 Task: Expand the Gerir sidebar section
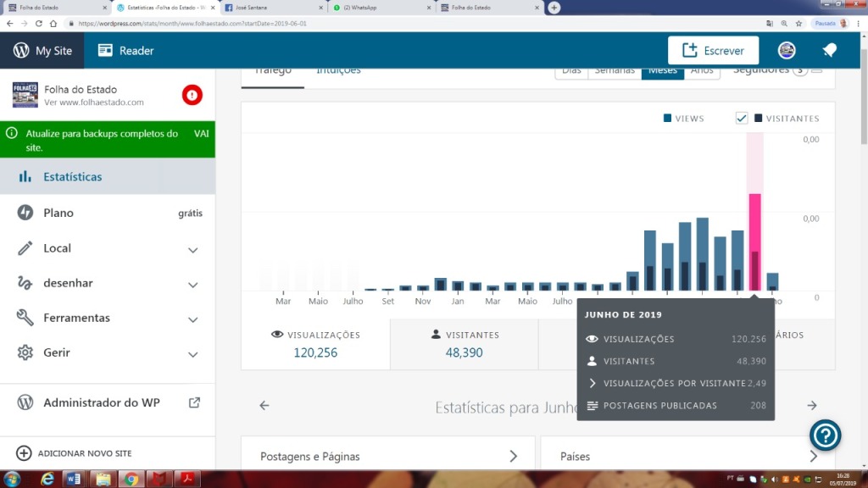(192, 353)
